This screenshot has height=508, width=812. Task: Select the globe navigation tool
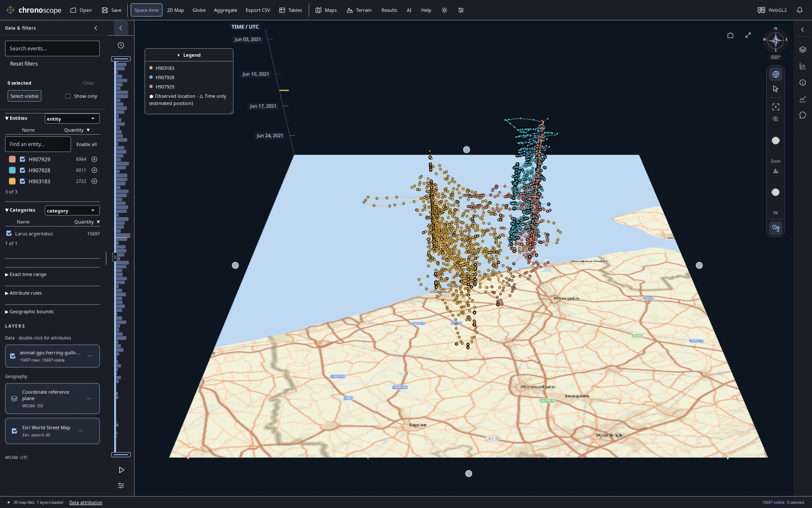click(776, 74)
